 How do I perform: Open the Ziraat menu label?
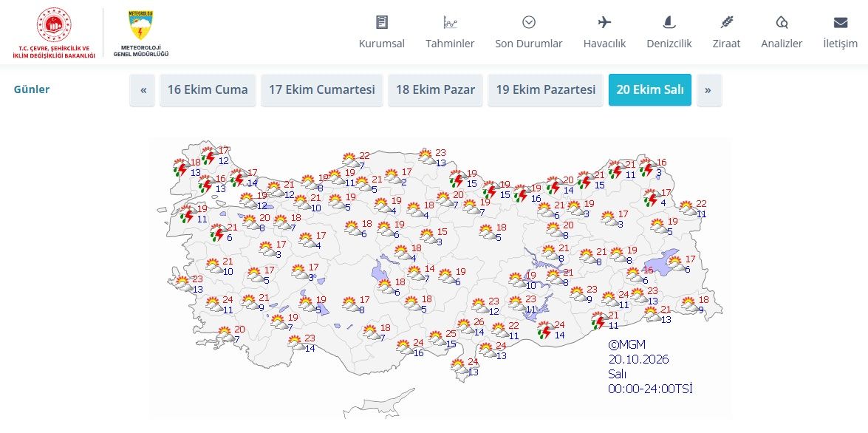pyautogui.click(x=726, y=44)
